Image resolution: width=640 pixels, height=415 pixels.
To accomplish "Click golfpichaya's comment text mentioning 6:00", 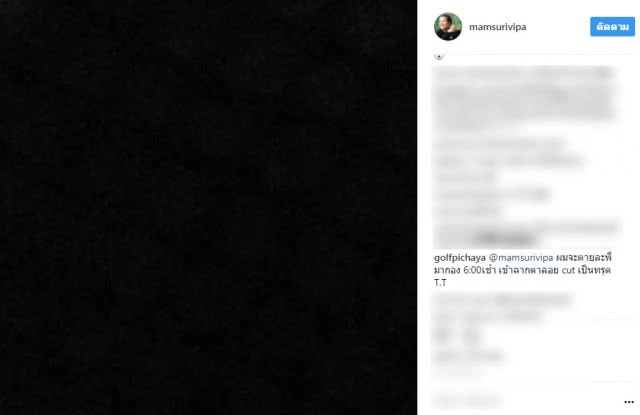I will (x=522, y=270).
